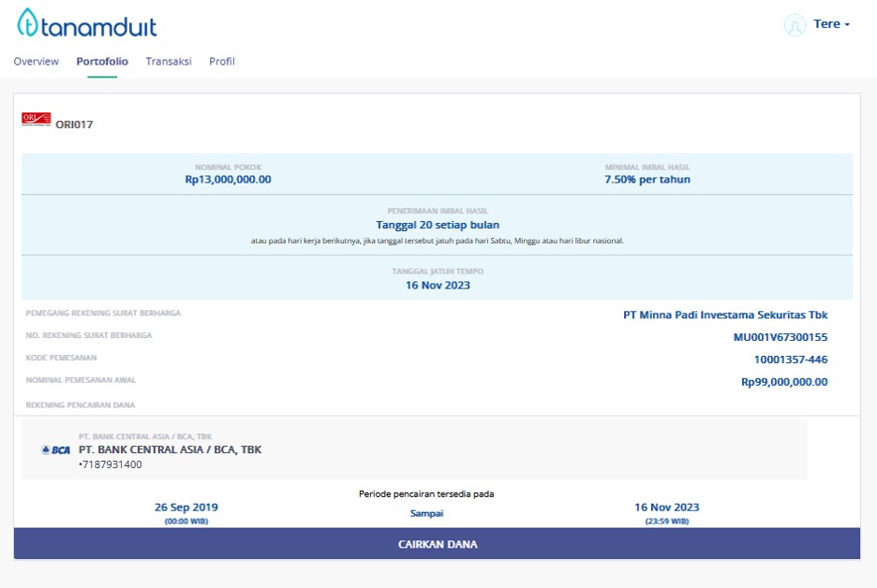Click the ORI017 product title
Image resolution: width=877 pixels, height=588 pixels.
tap(74, 125)
